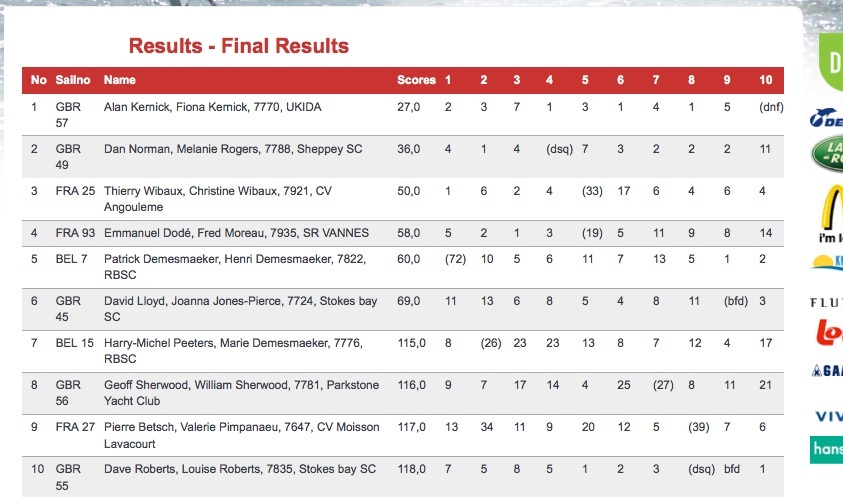Open the green hans sponsor banner
843x497 pixels.
click(826, 450)
